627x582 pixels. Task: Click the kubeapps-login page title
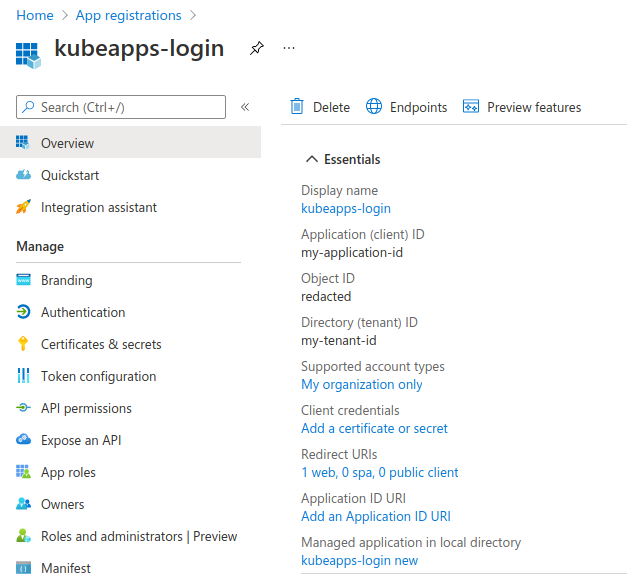[x=139, y=49]
